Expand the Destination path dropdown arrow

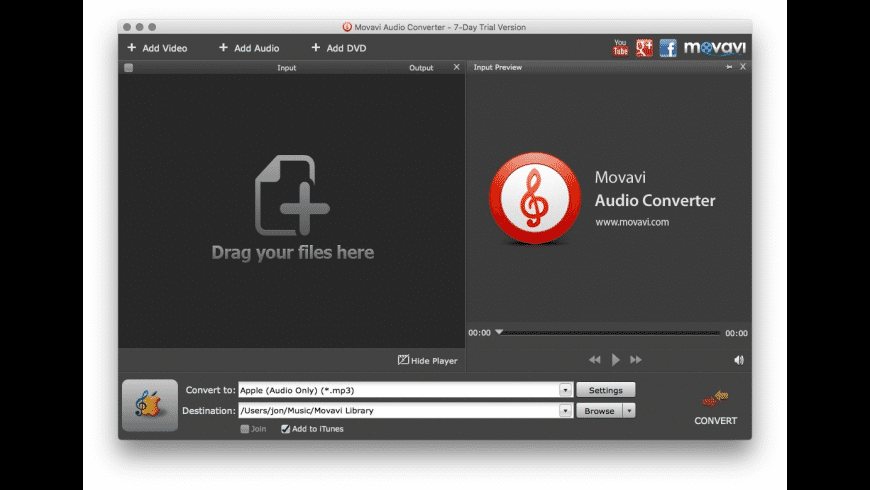(x=565, y=411)
